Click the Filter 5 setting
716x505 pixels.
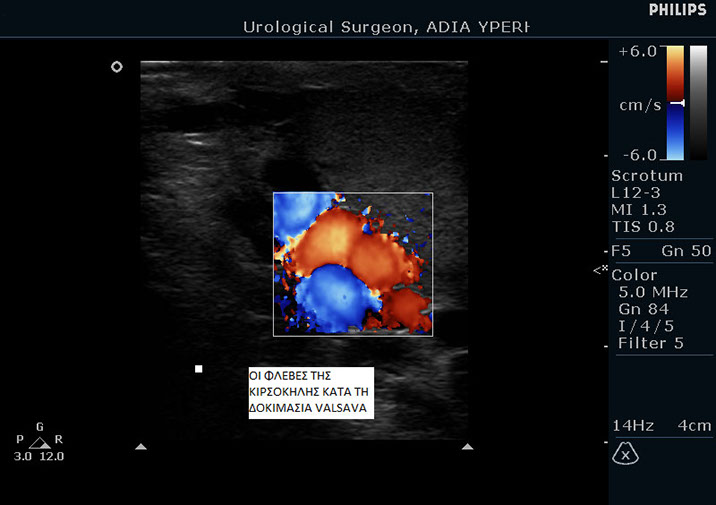(650, 343)
